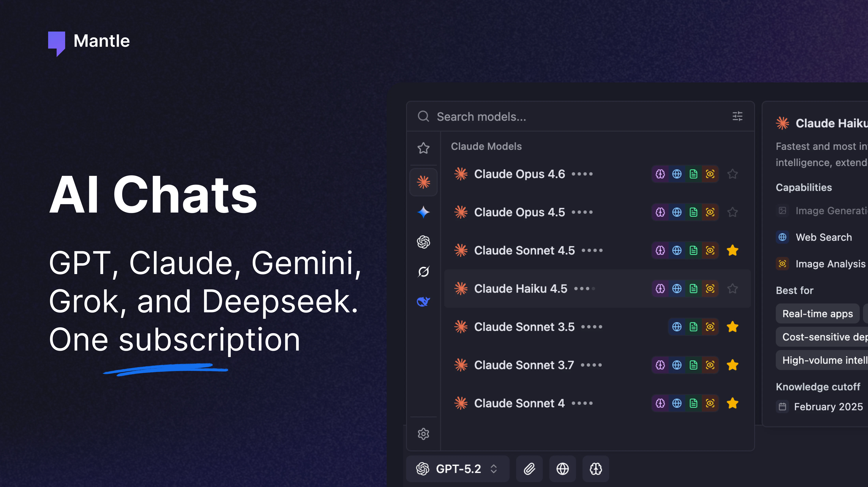
Task: Click the magnifier icon in search bar
Action: (x=423, y=117)
